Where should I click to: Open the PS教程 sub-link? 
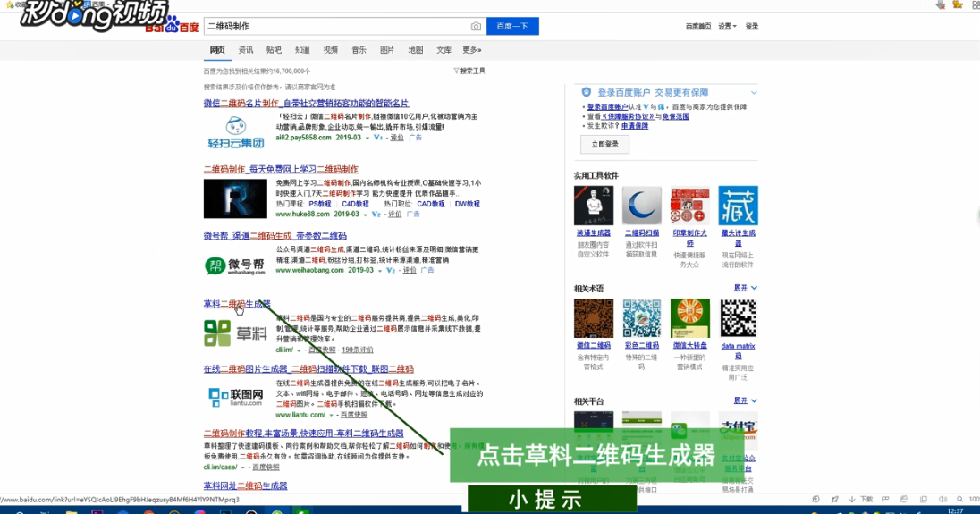(320, 204)
